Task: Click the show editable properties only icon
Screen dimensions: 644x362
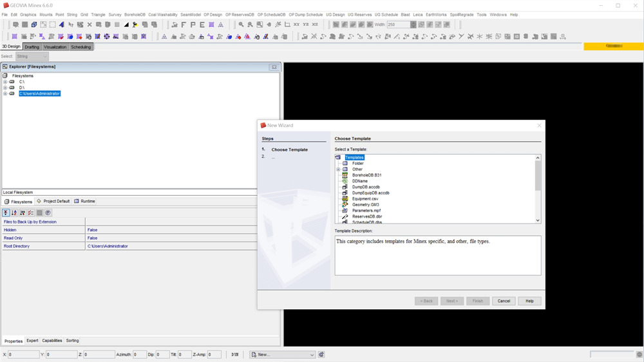Action: (x=31, y=213)
